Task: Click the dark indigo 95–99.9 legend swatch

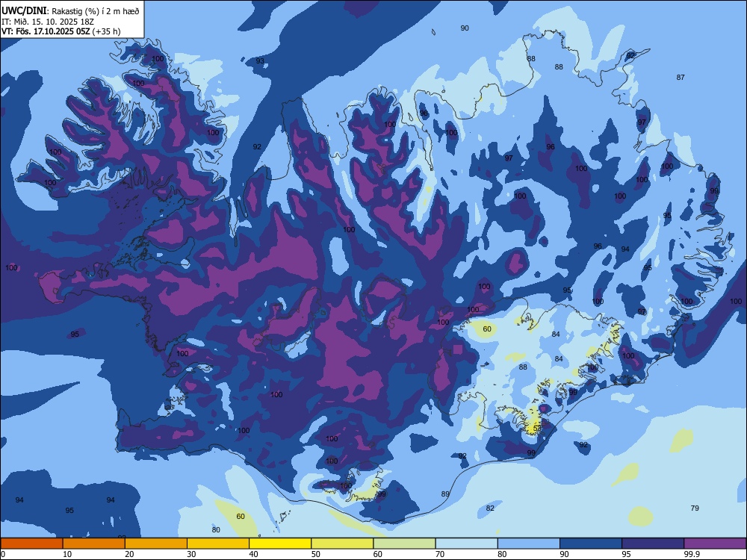Action: [653, 544]
